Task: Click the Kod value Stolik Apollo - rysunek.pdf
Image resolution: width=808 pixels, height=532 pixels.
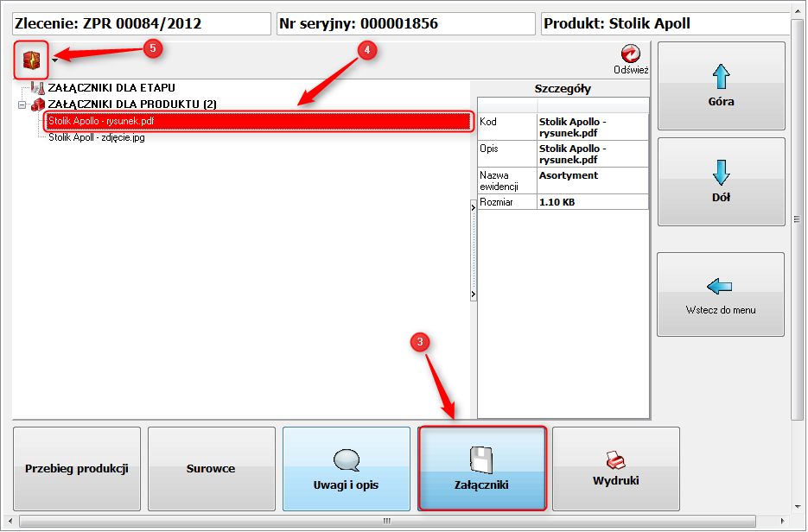Action: tap(593, 127)
